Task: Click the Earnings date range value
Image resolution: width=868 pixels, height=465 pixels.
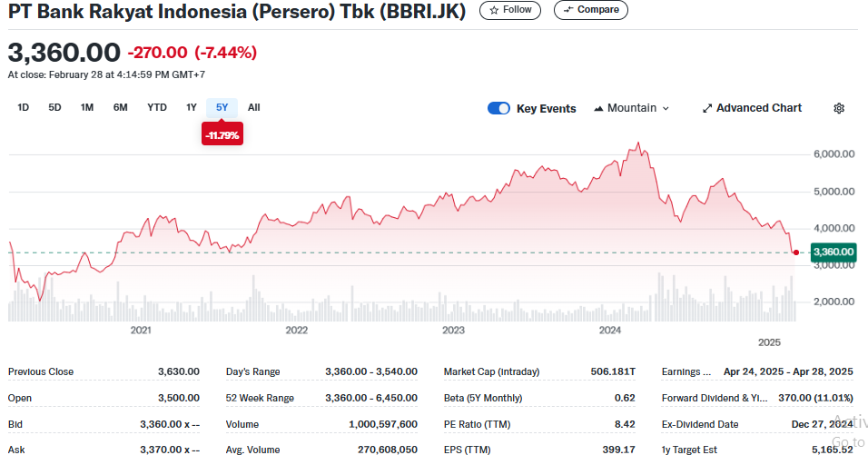Action: tap(788, 371)
